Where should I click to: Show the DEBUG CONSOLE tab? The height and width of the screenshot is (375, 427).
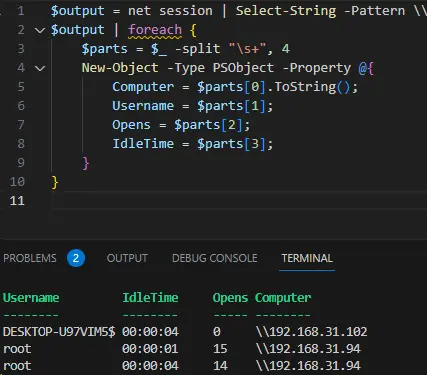tap(215, 258)
